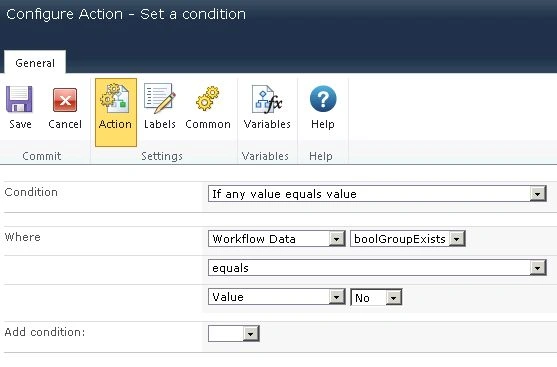Click the 'Where' field label

(22, 237)
